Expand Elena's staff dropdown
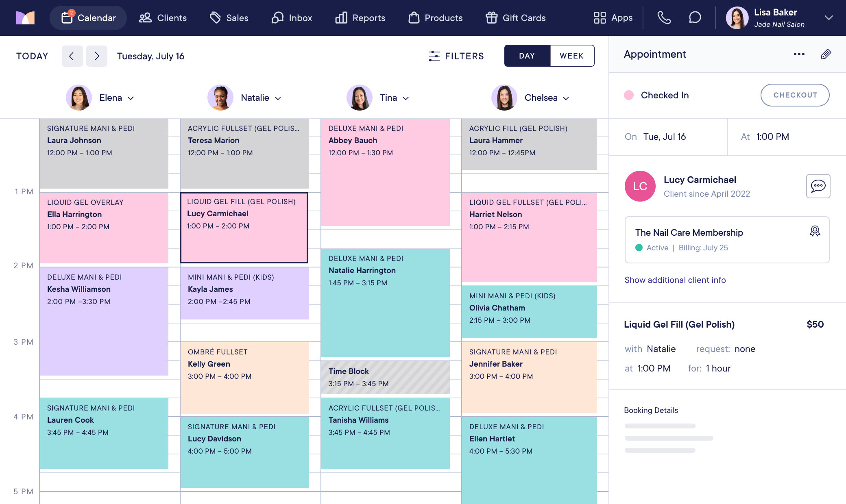Image resolution: width=846 pixels, height=504 pixels. 131,98
